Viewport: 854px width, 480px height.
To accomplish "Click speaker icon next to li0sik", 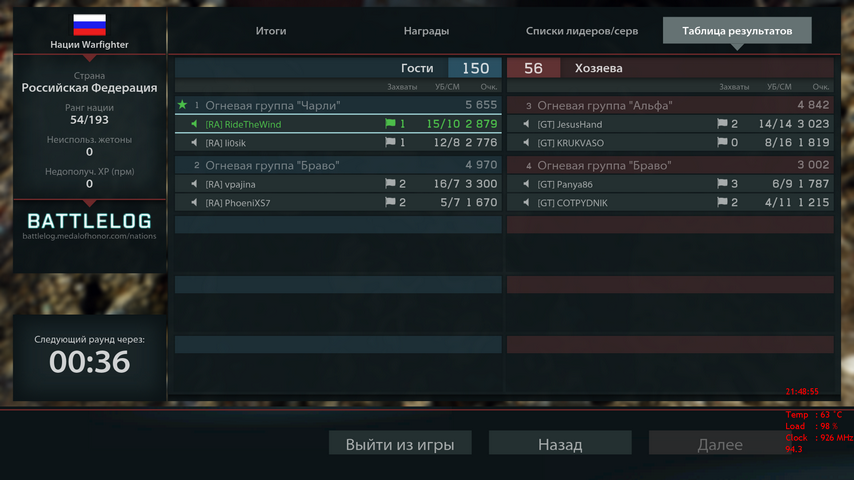I will pyautogui.click(x=194, y=143).
